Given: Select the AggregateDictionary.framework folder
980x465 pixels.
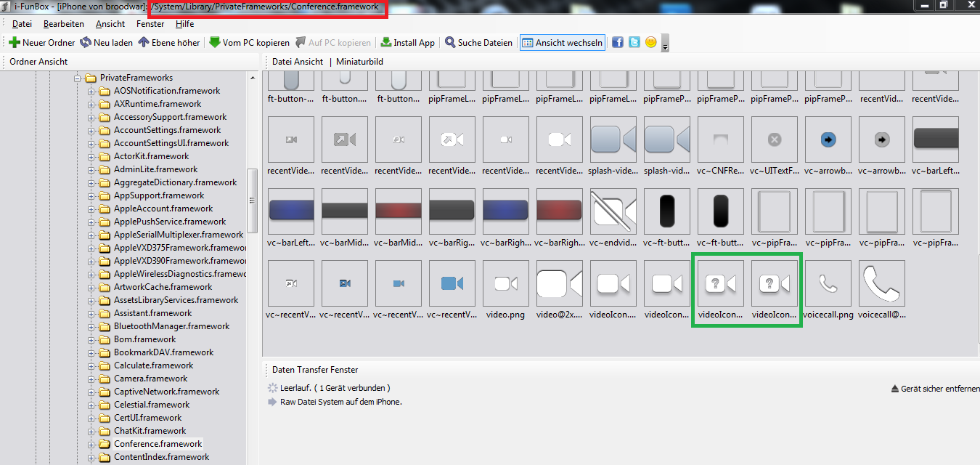Looking at the screenshot, I should pyautogui.click(x=175, y=182).
